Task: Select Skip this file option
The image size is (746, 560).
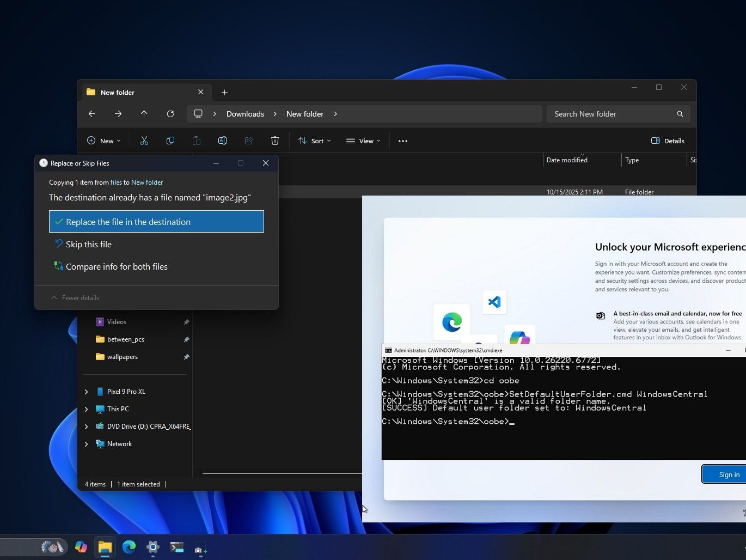Action: (89, 245)
